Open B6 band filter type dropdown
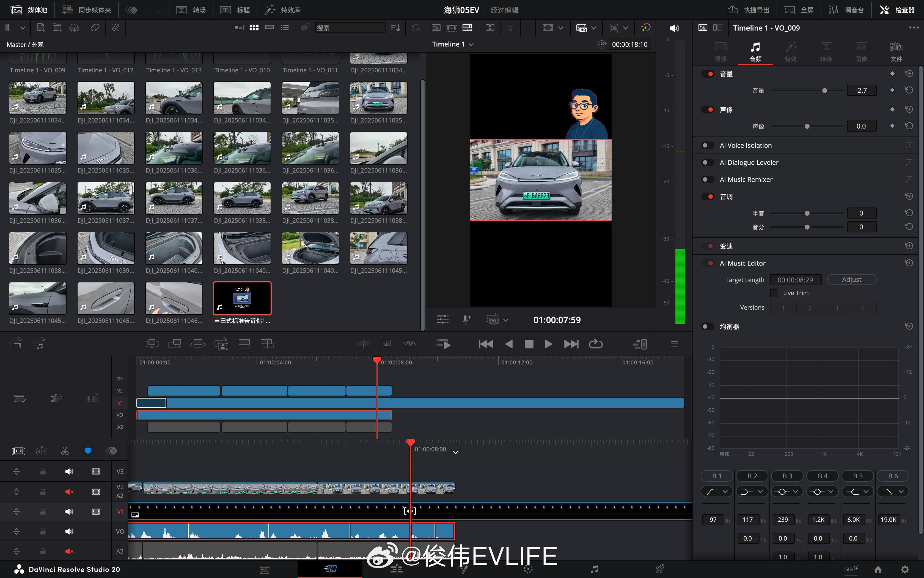The width and height of the screenshot is (924, 578). point(893,492)
